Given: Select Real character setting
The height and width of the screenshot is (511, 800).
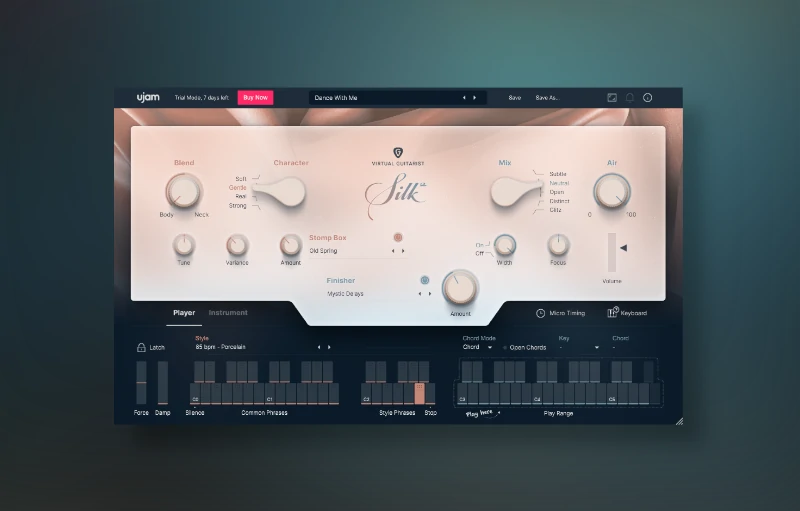Looking at the screenshot, I should (x=241, y=196).
